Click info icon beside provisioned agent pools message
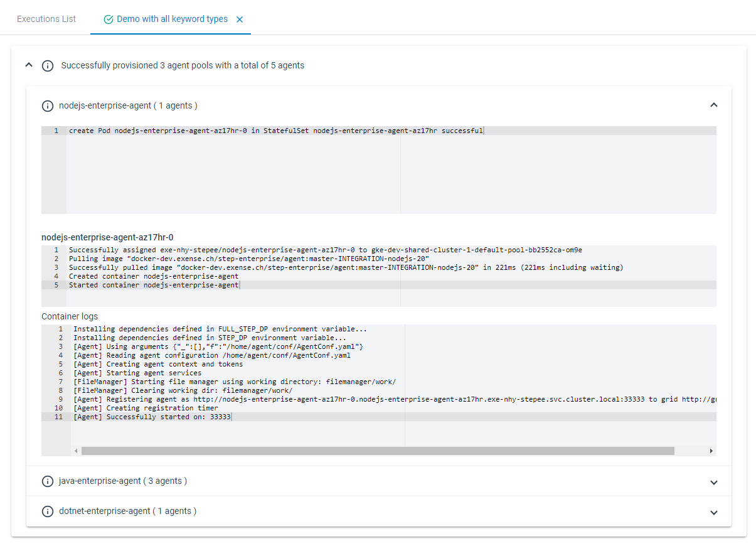This screenshot has width=756, height=546. pyautogui.click(x=48, y=66)
